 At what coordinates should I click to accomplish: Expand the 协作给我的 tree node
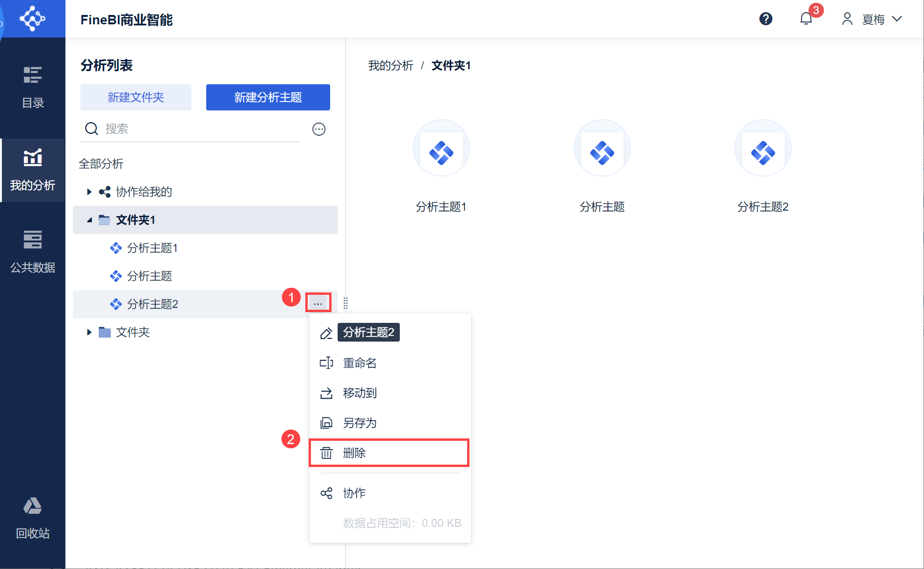pyautogui.click(x=89, y=192)
